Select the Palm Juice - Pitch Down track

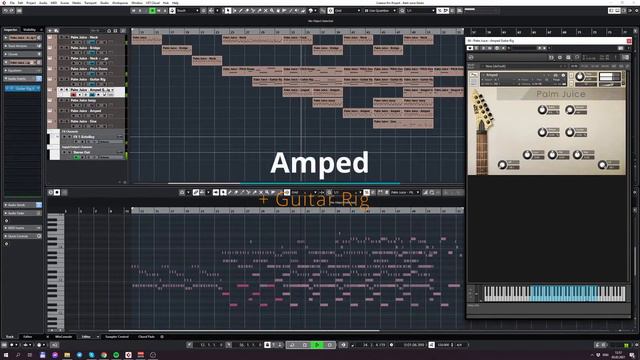(x=90, y=69)
